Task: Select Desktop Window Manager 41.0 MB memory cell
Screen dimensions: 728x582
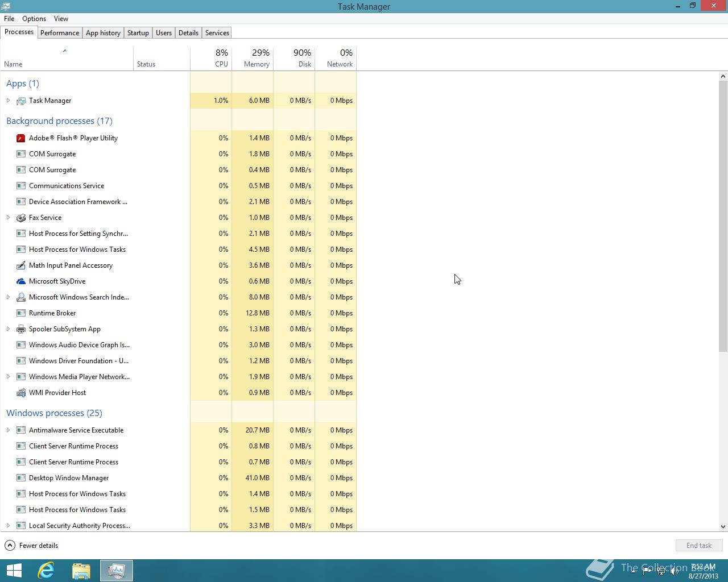Action: (x=253, y=478)
